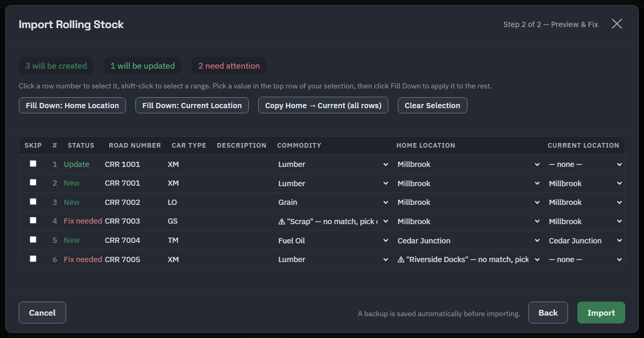The width and height of the screenshot is (644, 338).
Task: Click the "3 will be created" badge
Action: (x=56, y=66)
